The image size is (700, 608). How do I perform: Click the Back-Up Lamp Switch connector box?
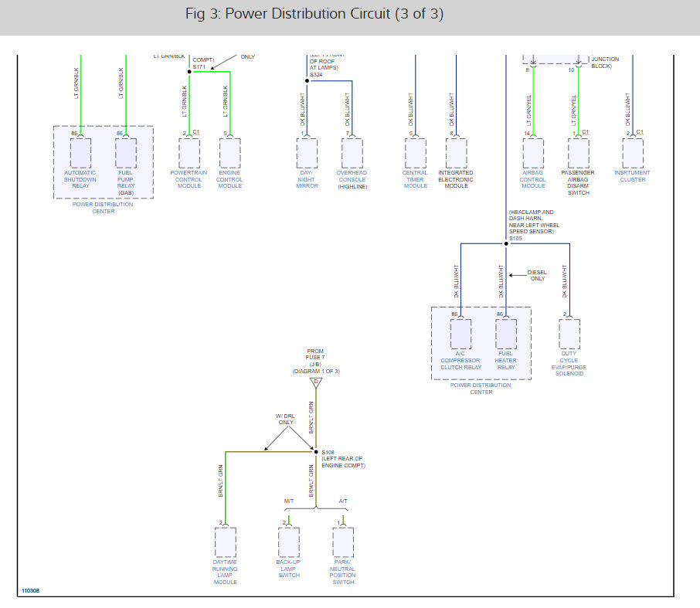coord(289,542)
